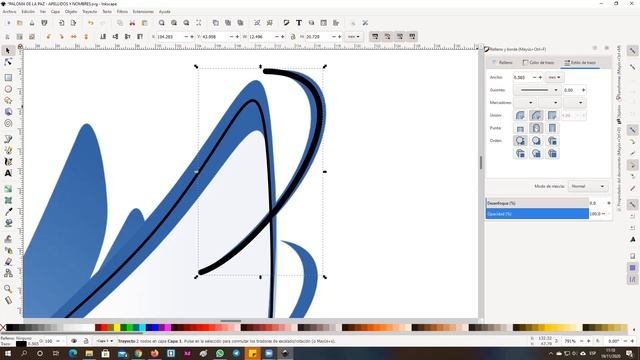
Task: Click the no-color X palette swatch
Action: 3,328
